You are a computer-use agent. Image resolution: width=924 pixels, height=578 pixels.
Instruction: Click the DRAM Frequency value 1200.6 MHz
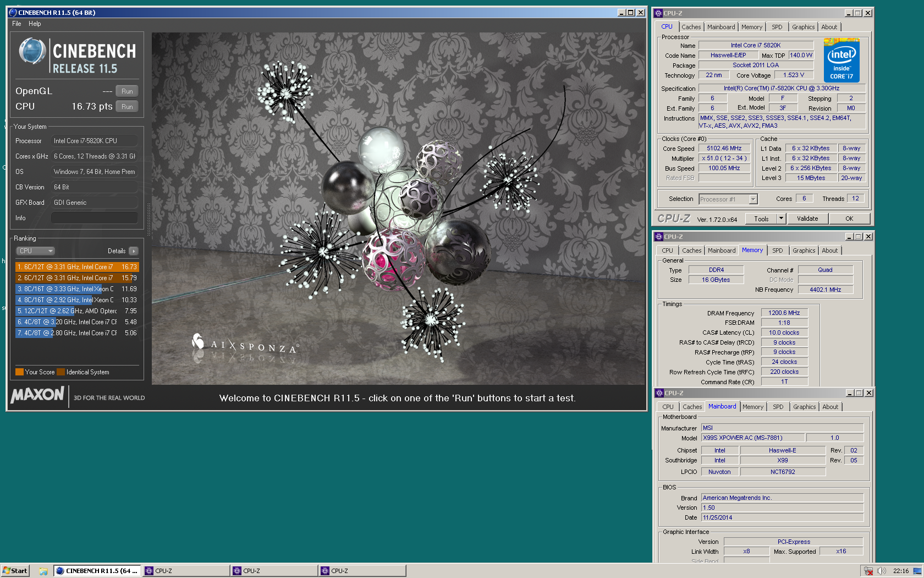pos(784,313)
